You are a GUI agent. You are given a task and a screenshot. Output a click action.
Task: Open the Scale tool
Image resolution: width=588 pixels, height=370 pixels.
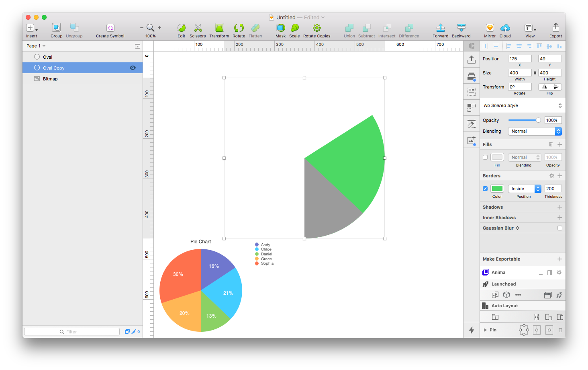(294, 28)
